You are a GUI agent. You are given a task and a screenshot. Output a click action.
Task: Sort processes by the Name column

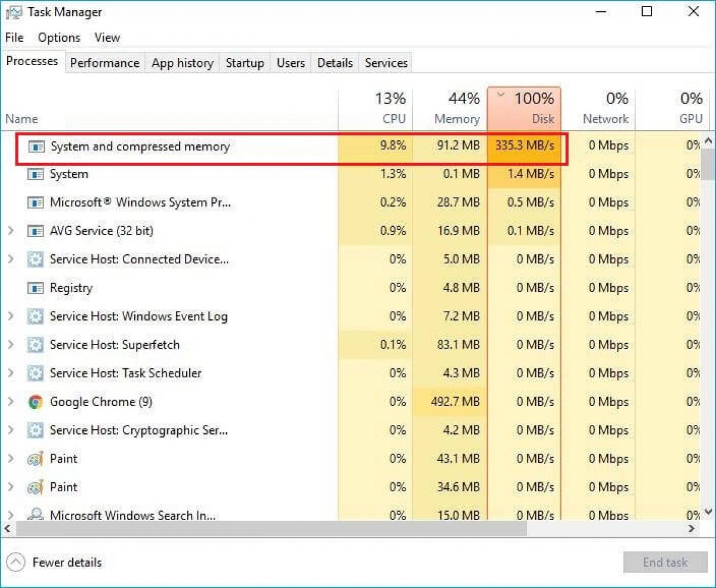coord(169,110)
